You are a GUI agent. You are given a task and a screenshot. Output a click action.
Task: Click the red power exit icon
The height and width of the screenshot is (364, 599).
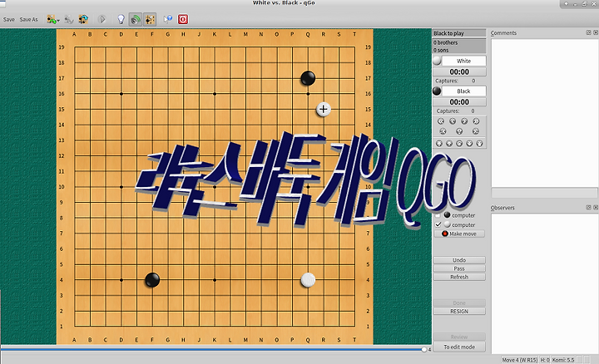pos(183,19)
